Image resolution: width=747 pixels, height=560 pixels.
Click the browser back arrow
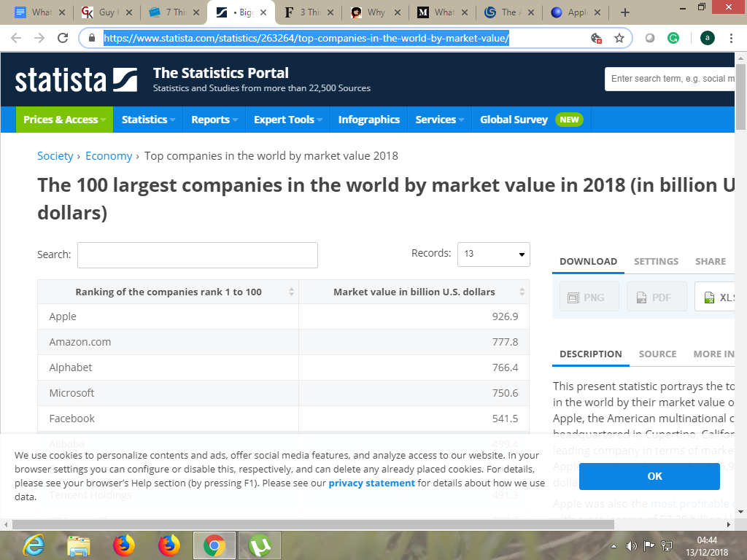tap(16, 38)
